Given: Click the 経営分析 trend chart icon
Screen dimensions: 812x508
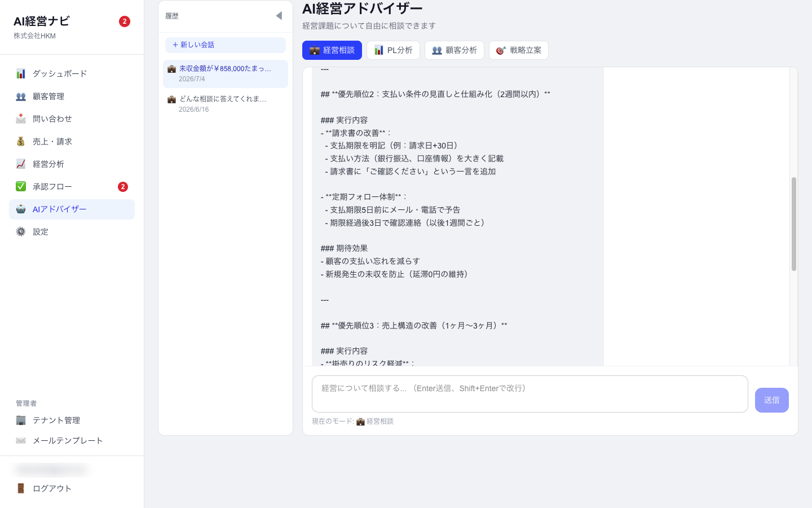Looking at the screenshot, I should [x=21, y=164].
